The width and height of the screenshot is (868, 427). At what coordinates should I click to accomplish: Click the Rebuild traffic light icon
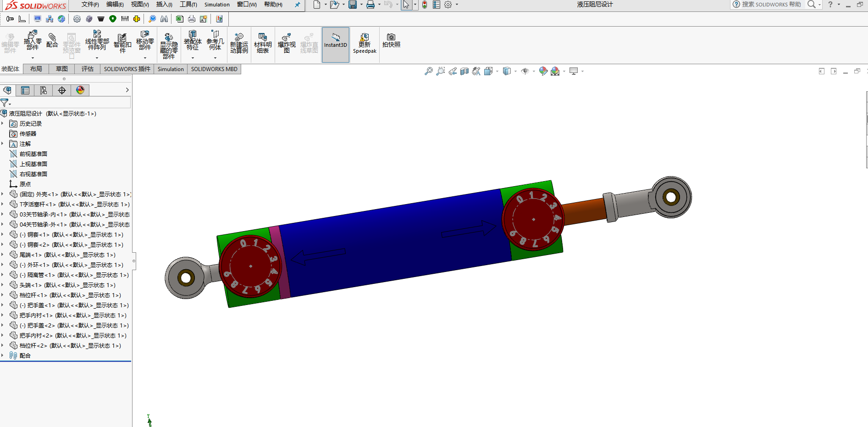click(425, 5)
